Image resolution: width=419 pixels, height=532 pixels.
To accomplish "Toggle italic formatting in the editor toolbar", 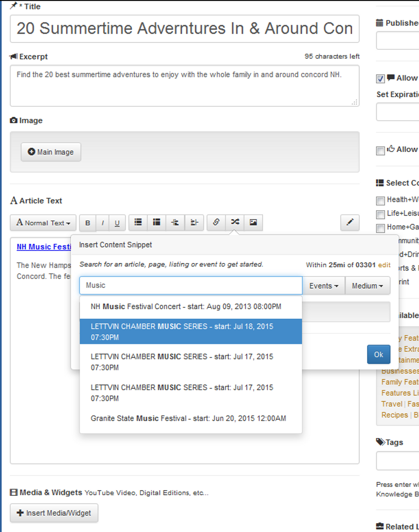I will pyautogui.click(x=103, y=223).
